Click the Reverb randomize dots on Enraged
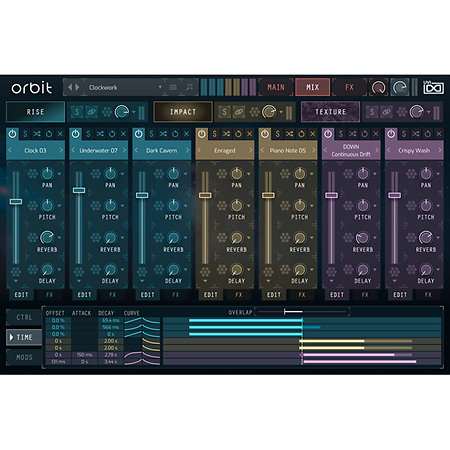 pos(222,238)
